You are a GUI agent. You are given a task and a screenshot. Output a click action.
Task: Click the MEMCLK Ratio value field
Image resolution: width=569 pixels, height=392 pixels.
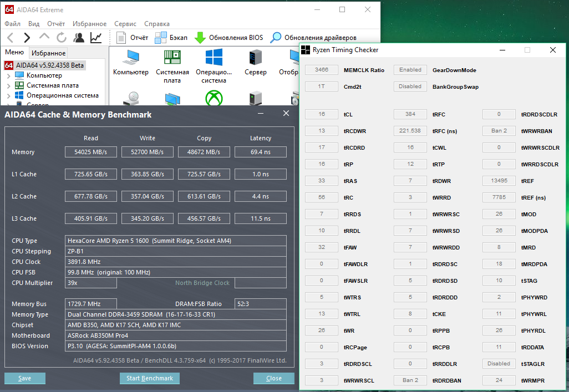point(321,70)
